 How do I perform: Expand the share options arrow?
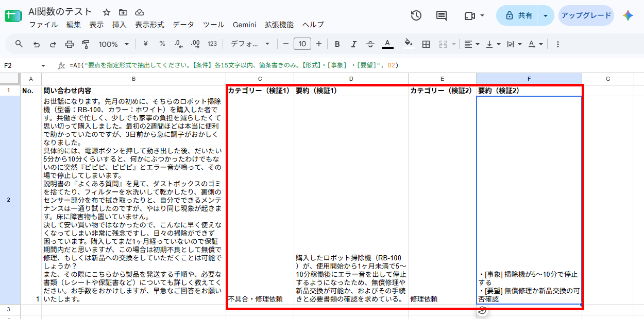tap(546, 15)
